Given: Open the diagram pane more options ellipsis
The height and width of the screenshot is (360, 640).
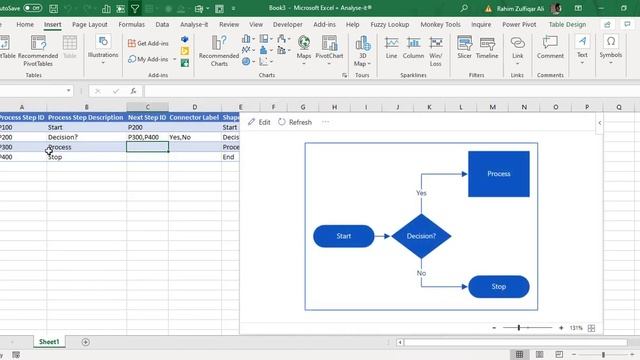Looking at the screenshot, I should (x=325, y=122).
